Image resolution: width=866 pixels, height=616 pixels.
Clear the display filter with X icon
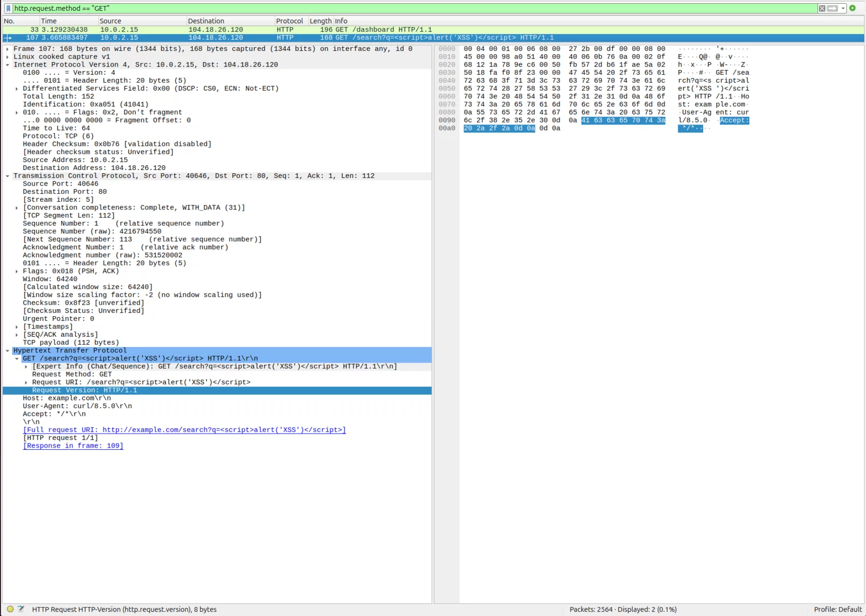point(822,8)
